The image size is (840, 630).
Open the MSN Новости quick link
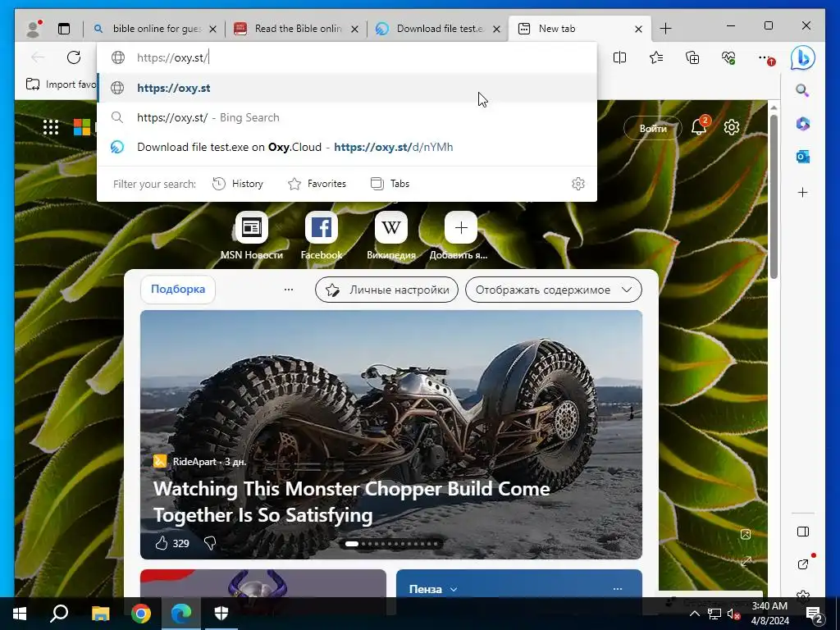pos(251,236)
